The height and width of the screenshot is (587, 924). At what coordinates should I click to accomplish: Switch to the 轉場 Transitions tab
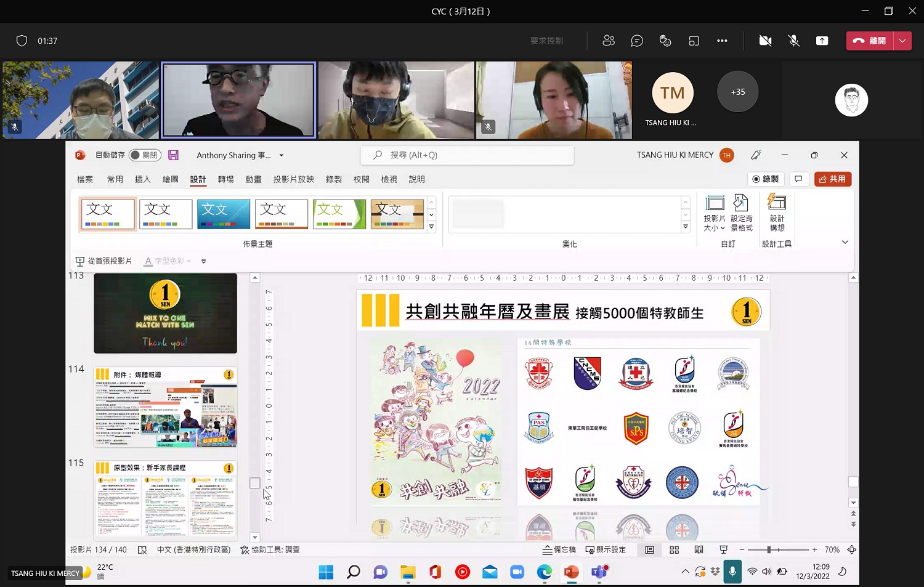click(x=226, y=179)
